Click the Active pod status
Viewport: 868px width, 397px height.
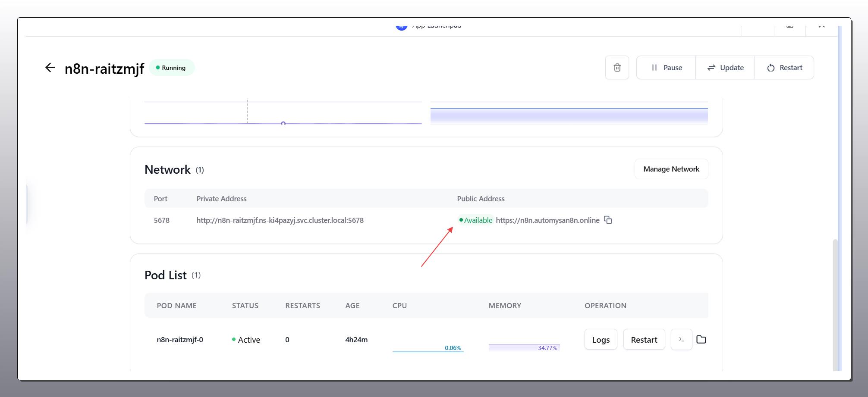tap(246, 340)
